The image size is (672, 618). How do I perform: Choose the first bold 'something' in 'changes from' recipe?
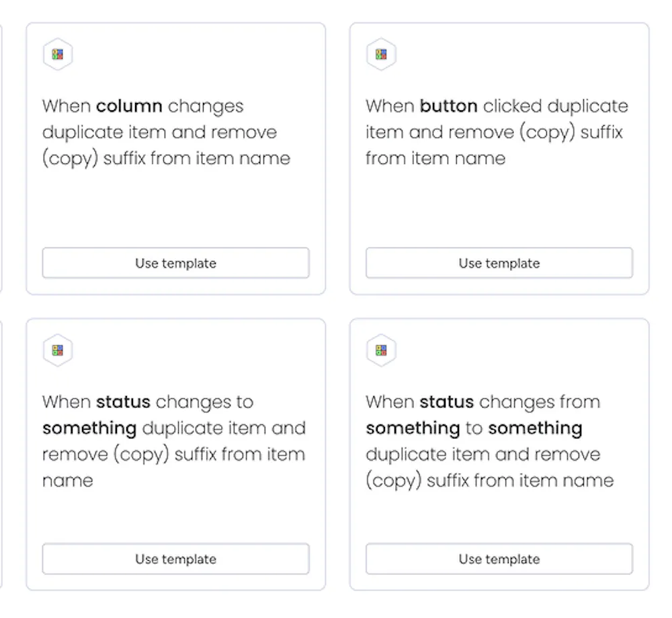point(413,428)
